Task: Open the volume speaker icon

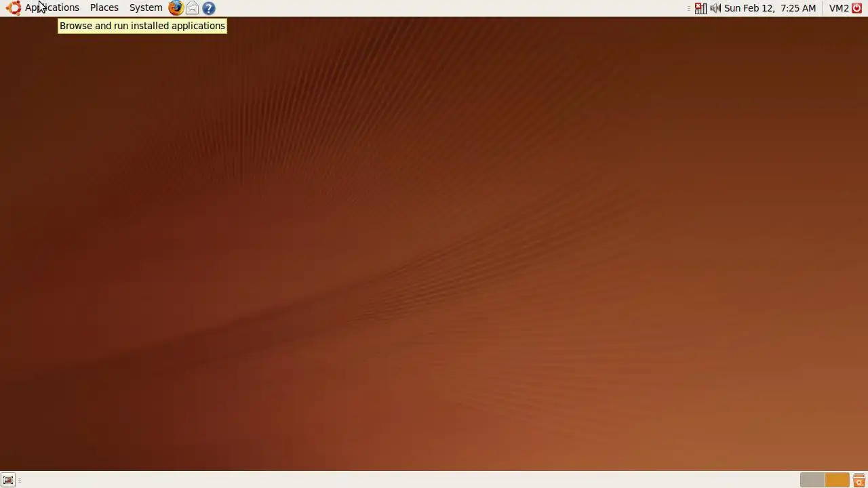Action: (715, 8)
